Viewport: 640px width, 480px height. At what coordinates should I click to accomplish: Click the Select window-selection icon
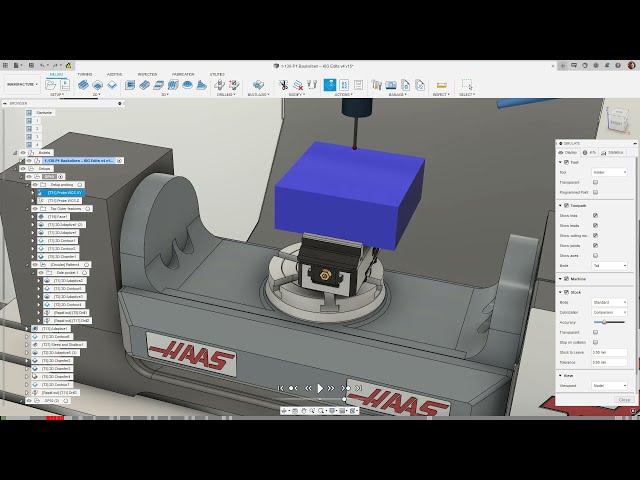pos(467,84)
